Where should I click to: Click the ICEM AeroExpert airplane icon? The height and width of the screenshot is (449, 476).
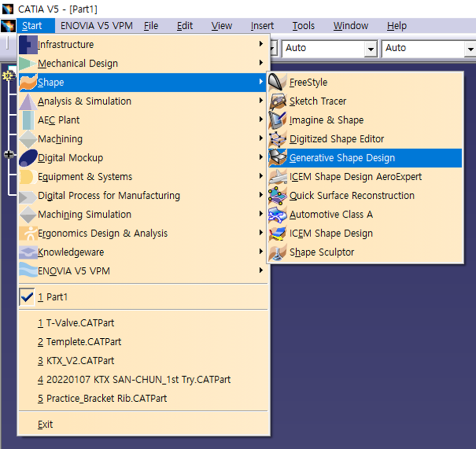[278, 177]
